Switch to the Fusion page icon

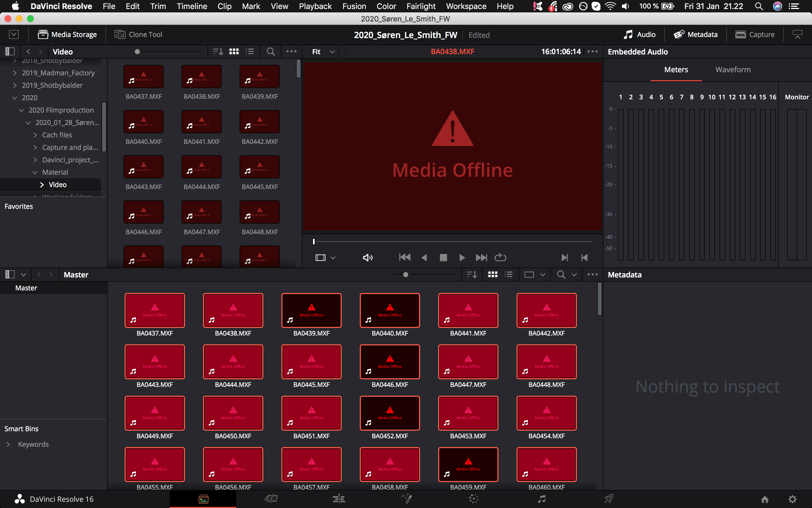[x=406, y=499]
